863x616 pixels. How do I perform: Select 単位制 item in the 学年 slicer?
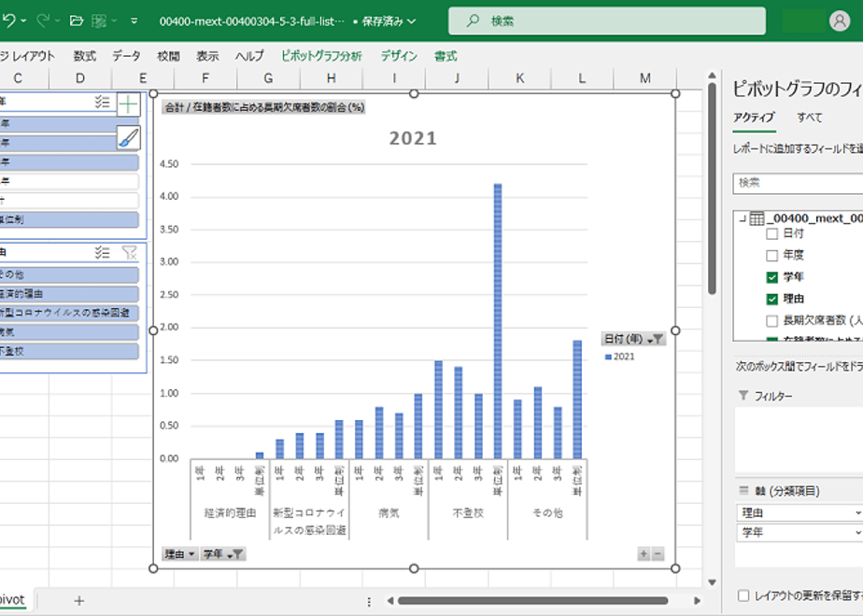[x=69, y=219]
